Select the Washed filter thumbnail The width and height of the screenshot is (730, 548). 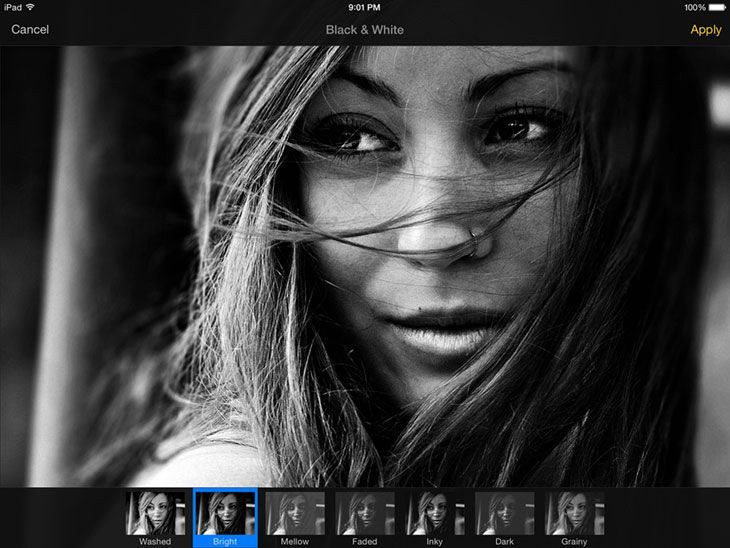(x=155, y=513)
